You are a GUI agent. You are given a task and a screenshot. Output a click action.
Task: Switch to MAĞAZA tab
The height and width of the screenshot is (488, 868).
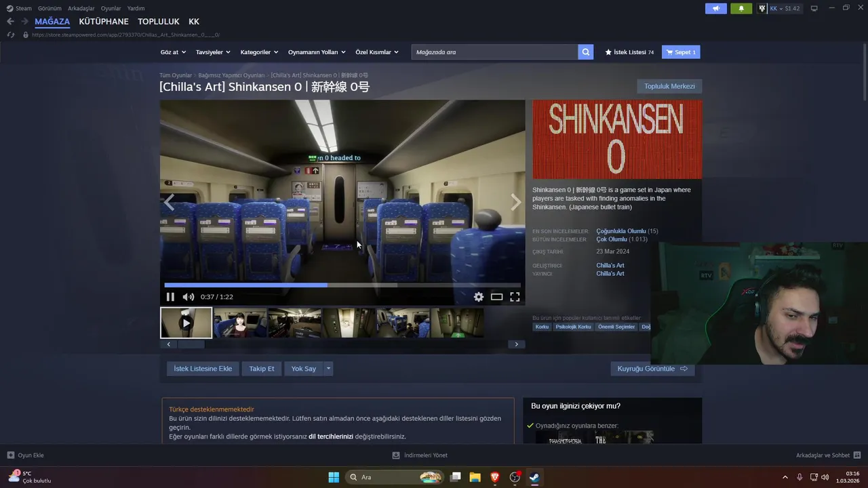(x=52, y=22)
